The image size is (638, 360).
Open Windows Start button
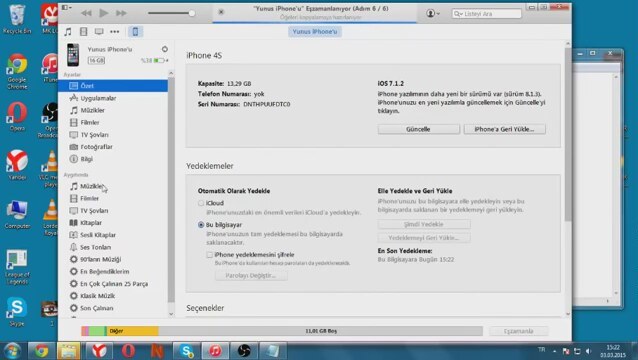click(x=12, y=351)
